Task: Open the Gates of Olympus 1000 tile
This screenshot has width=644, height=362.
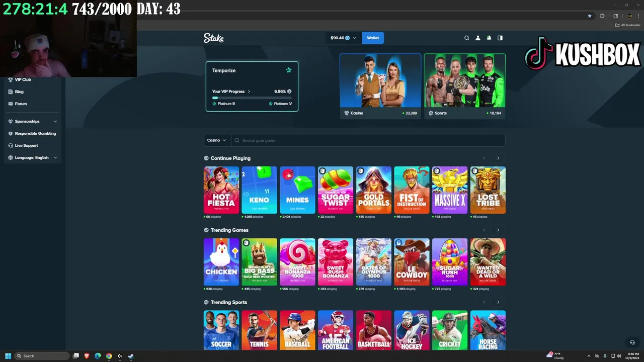Action: tap(373, 262)
